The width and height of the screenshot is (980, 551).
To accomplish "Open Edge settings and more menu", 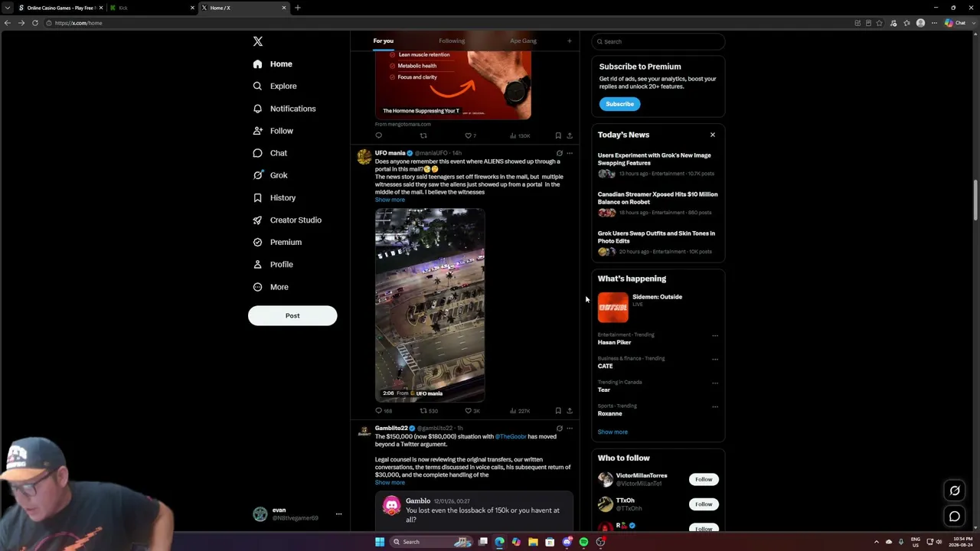I will tap(933, 23).
